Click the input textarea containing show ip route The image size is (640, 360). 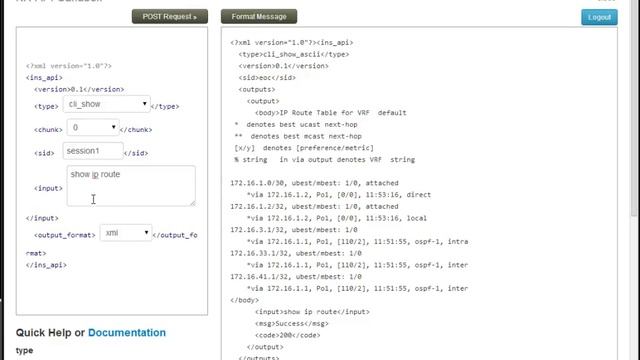[x=131, y=186]
